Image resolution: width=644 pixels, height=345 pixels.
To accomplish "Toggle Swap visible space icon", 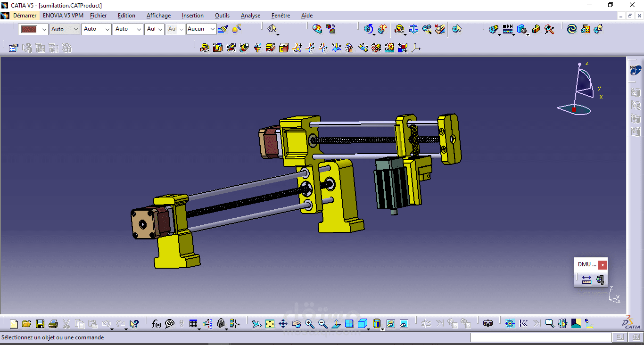I will [x=404, y=324].
